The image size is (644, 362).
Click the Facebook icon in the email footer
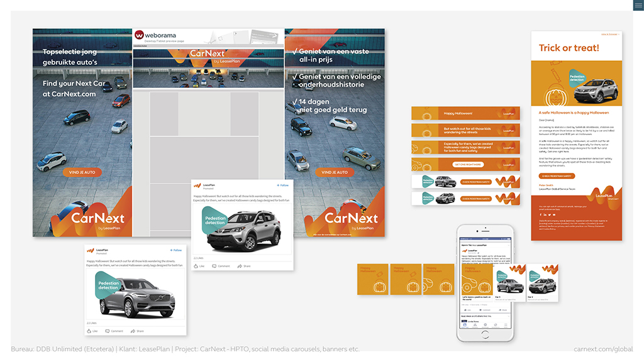point(540,215)
